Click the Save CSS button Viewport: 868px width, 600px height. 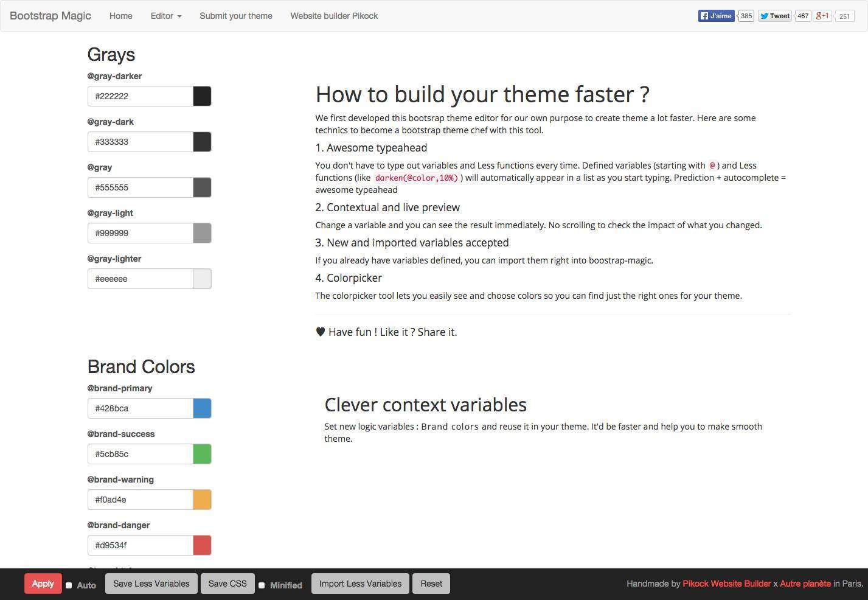(x=227, y=584)
